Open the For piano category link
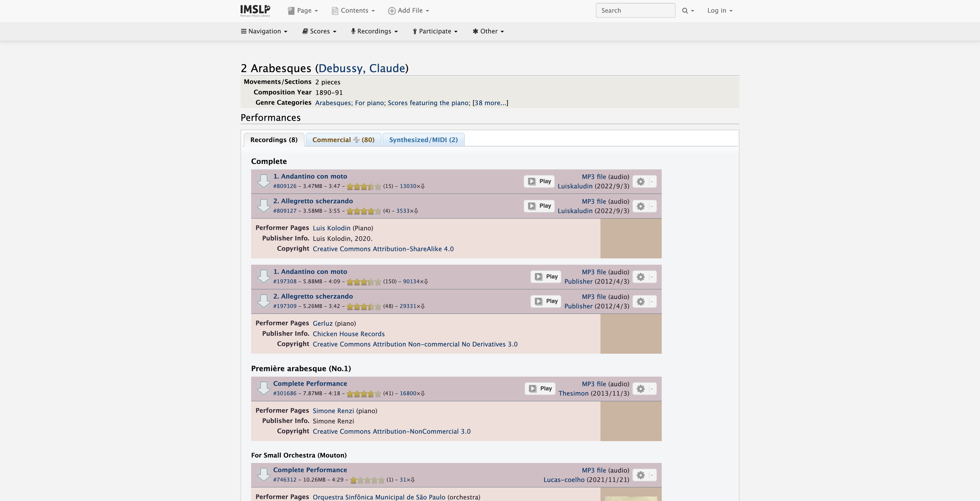Image resolution: width=980 pixels, height=501 pixels. click(x=369, y=103)
